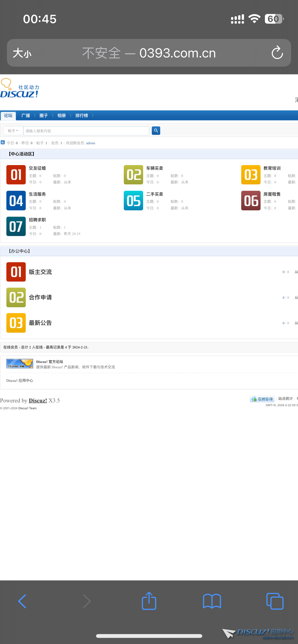Open the 站点统计 footer link
The image size is (298, 644).
point(286,399)
